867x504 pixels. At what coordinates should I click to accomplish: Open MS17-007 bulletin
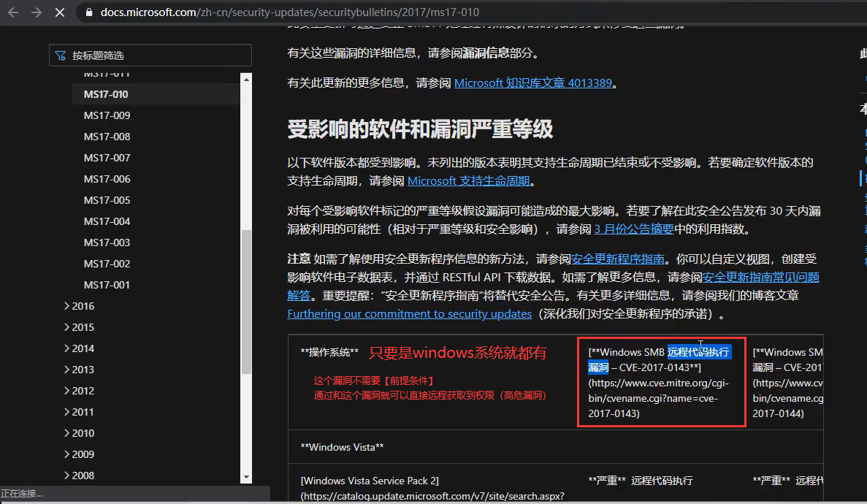(107, 158)
